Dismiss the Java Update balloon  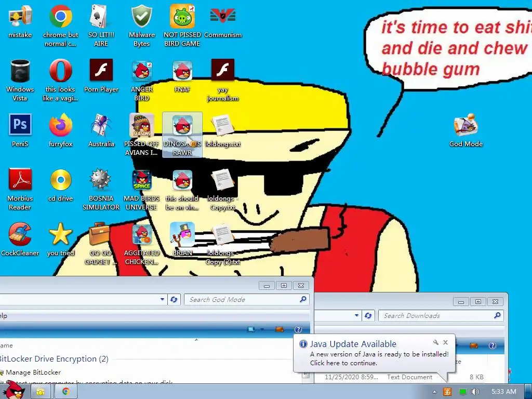[x=445, y=342]
